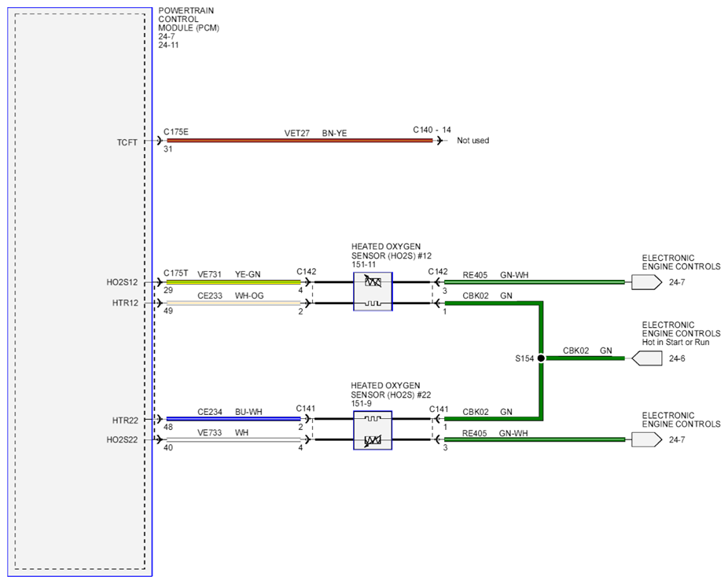The width and height of the screenshot is (728, 584).
Task: Click the C140-14 Not used connector terminal
Action: [439, 140]
